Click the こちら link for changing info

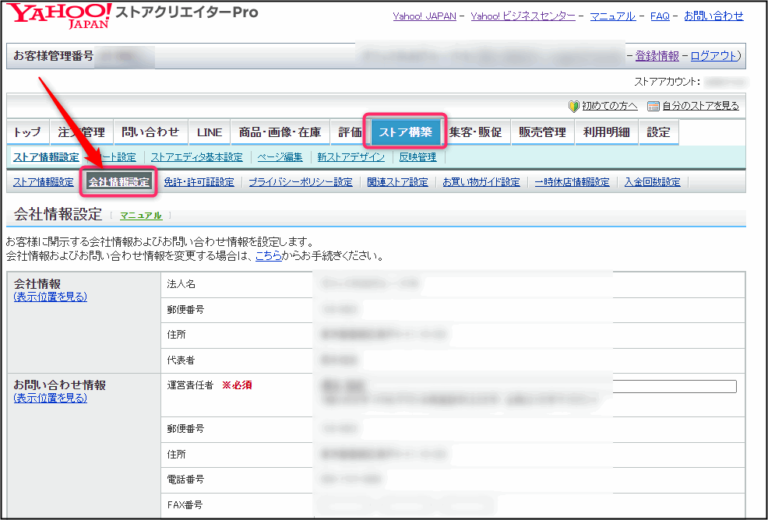coord(268,256)
